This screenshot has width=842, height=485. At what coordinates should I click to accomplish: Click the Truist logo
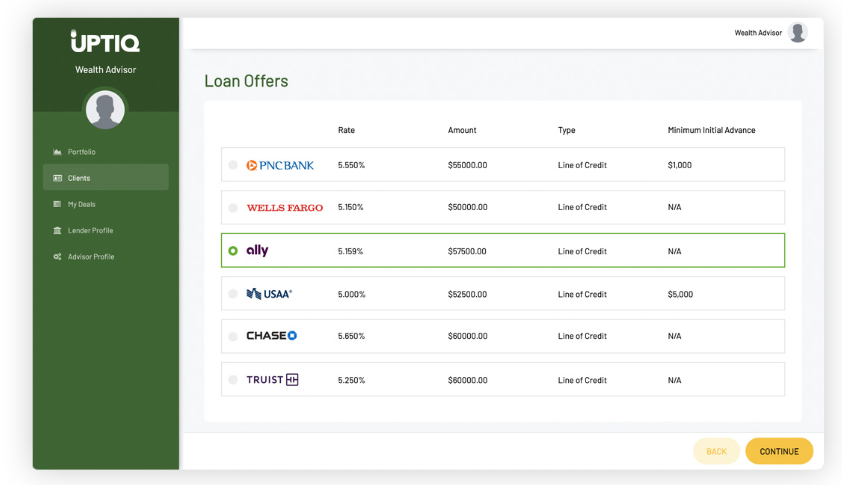(x=272, y=380)
